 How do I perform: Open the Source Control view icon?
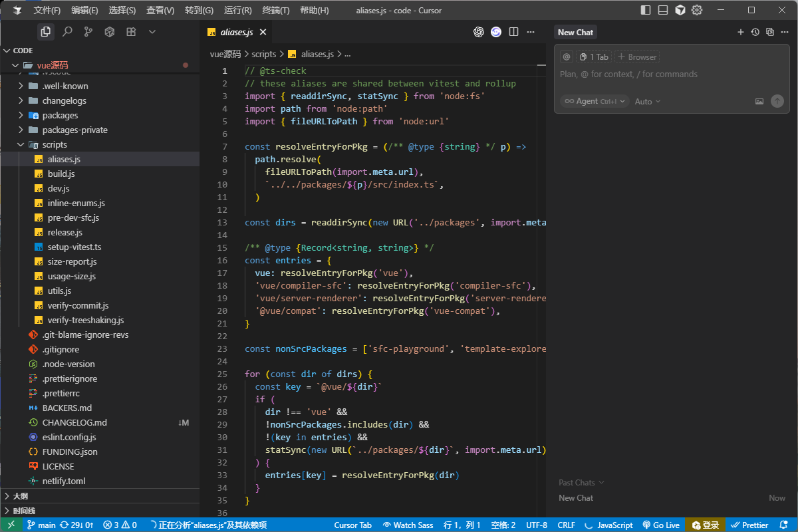[88, 31]
